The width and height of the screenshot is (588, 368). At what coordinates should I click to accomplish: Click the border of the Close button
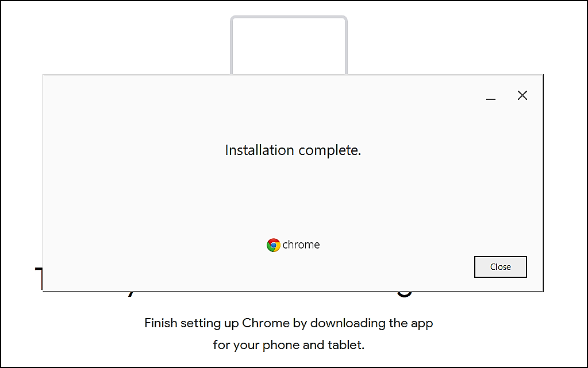click(x=500, y=257)
